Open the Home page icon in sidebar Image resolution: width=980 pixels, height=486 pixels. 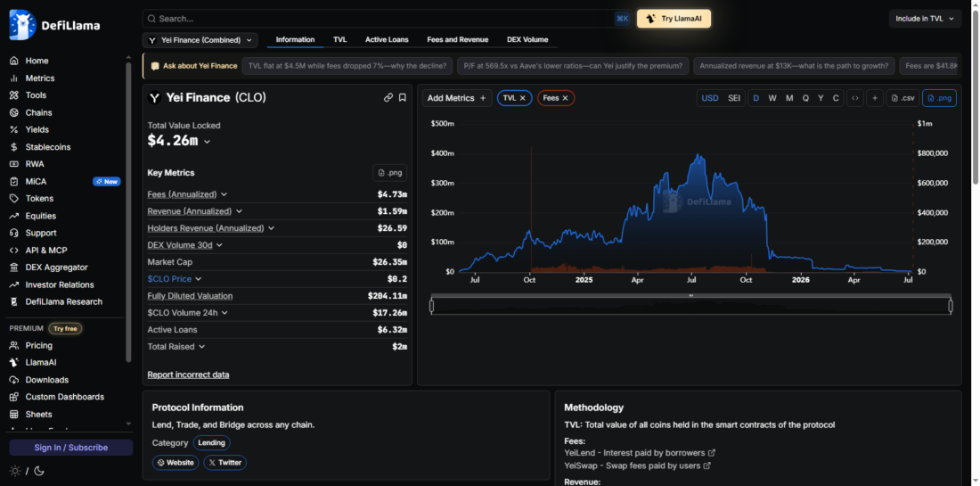tap(13, 61)
